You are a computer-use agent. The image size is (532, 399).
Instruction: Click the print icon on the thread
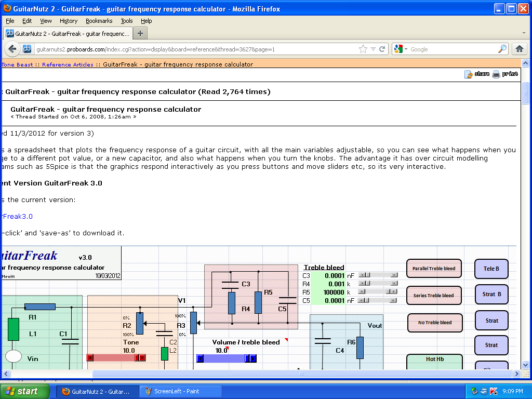496,74
